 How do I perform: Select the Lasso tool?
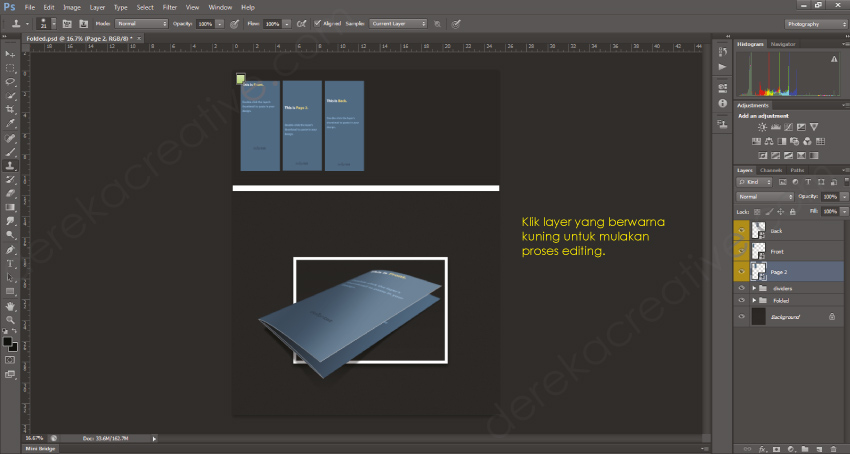(x=10, y=81)
